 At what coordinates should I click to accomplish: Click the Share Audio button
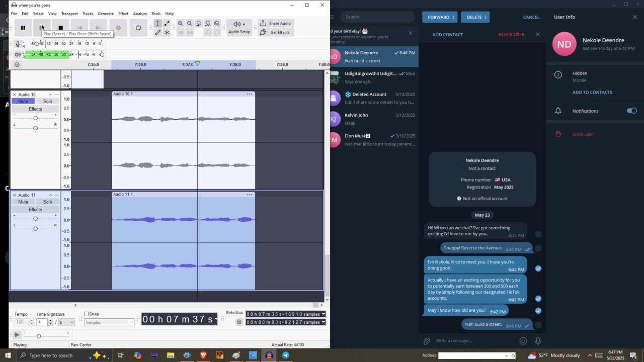275,24
